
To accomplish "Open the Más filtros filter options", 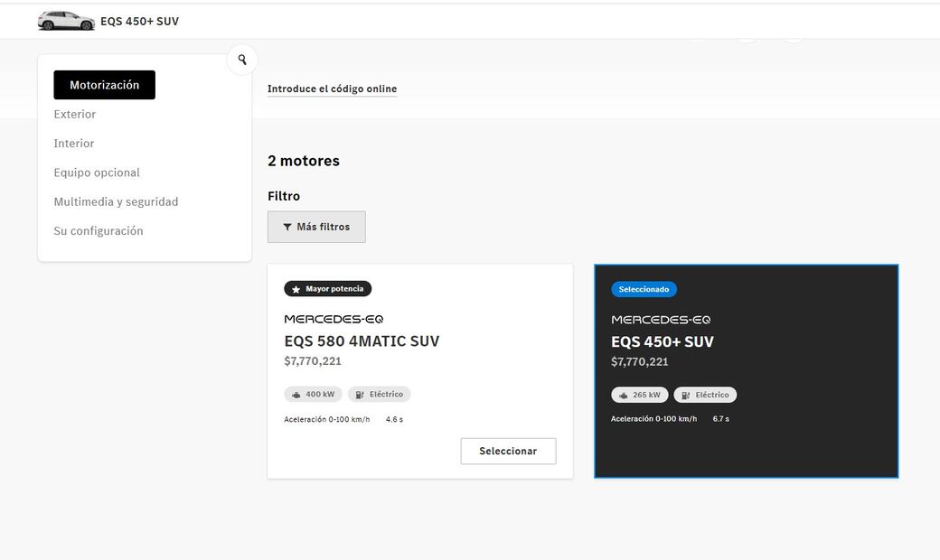I will coord(316,227).
